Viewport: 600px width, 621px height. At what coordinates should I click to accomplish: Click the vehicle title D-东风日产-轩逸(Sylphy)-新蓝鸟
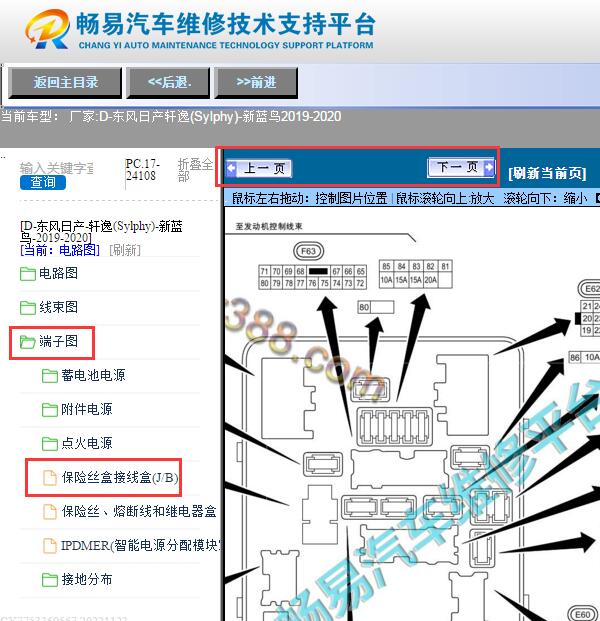101,232
